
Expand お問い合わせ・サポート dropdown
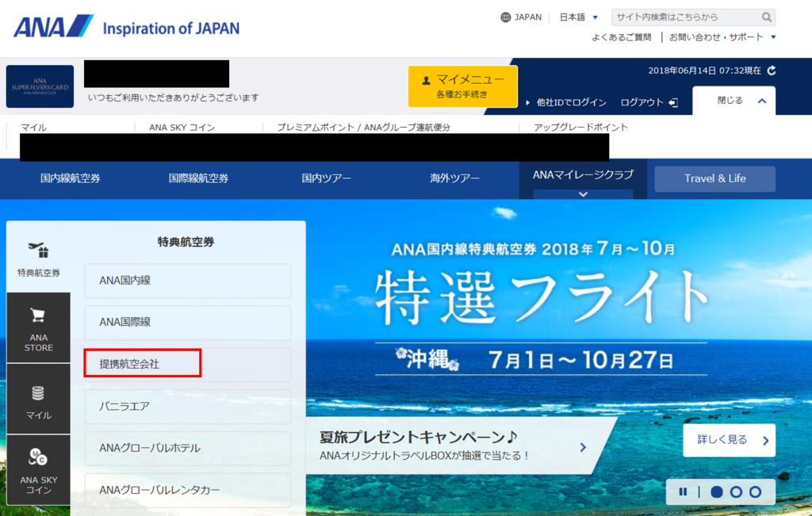pyautogui.click(x=722, y=37)
